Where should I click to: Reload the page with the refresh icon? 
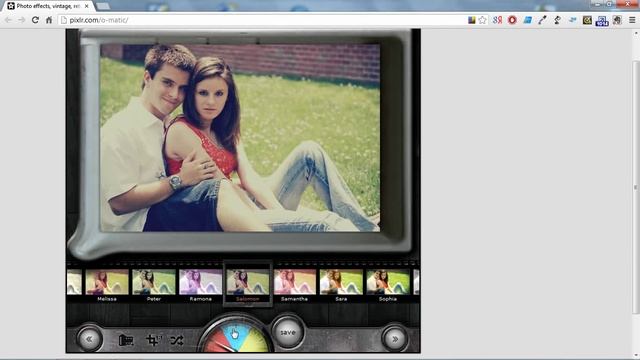(35, 20)
